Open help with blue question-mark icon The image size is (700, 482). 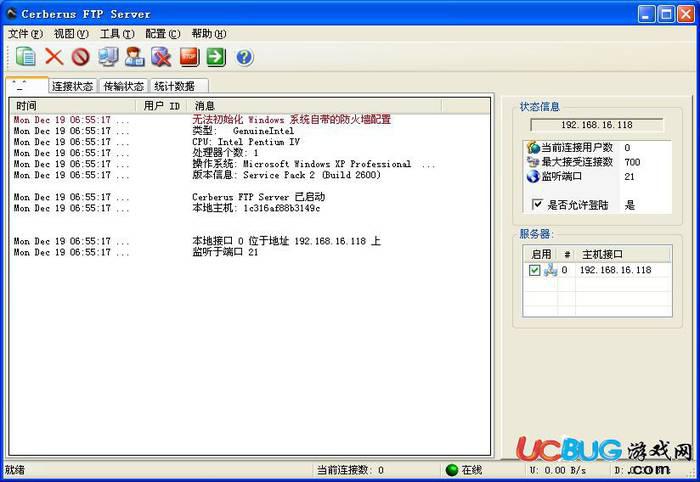click(x=244, y=57)
